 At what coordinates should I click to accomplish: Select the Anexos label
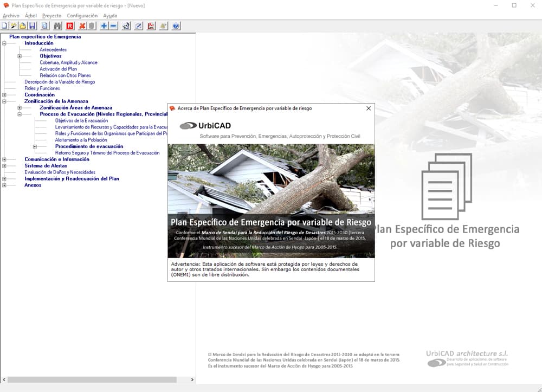(33, 185)
